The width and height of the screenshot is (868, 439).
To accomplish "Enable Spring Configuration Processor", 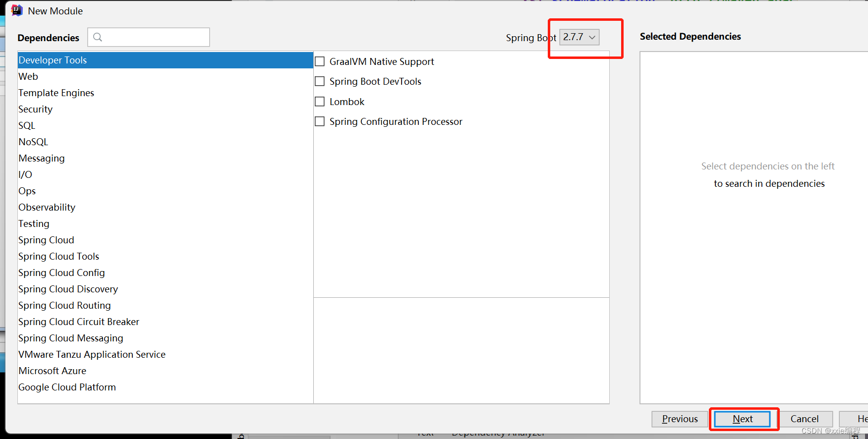I will pos(320,121).
